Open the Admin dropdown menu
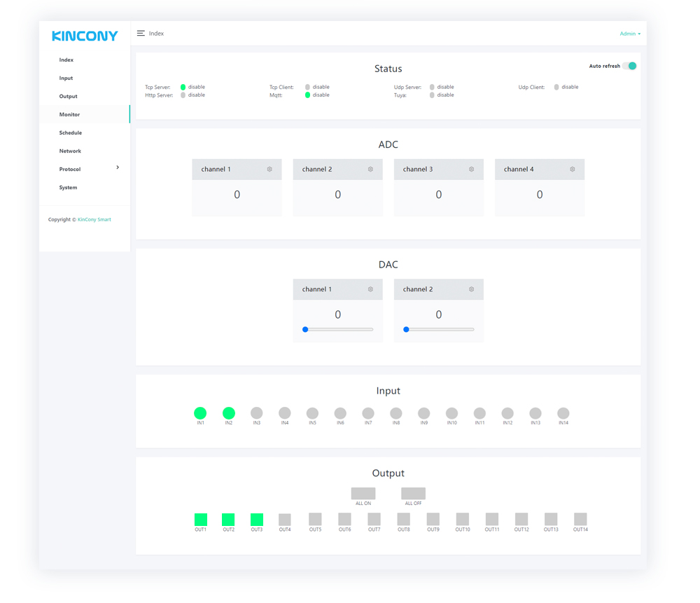The height and width of the screenshot is (603, 700). point(629,34)
